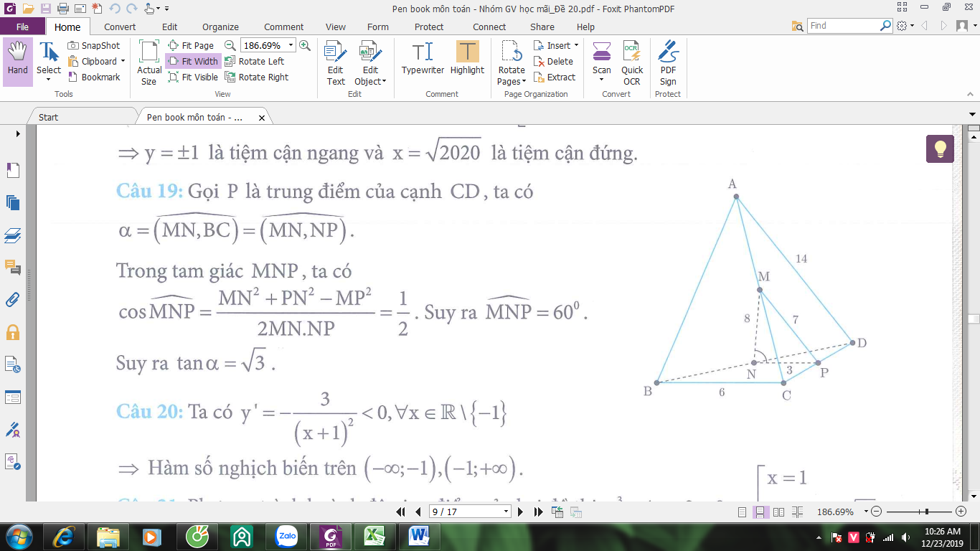Open Microsoft Word from taskbar
This screenshot has width=980, height=551.
coord(418,536)
